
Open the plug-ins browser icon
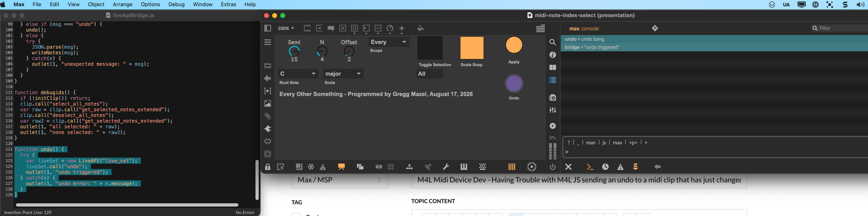point(268,129)
